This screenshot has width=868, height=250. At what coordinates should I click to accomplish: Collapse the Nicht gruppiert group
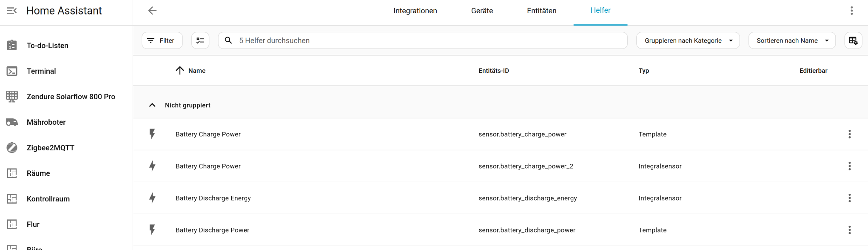[x=152, y=105]
